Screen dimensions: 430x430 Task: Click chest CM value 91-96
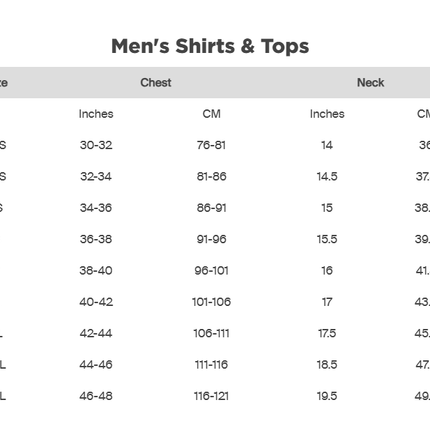coord(211,239)
